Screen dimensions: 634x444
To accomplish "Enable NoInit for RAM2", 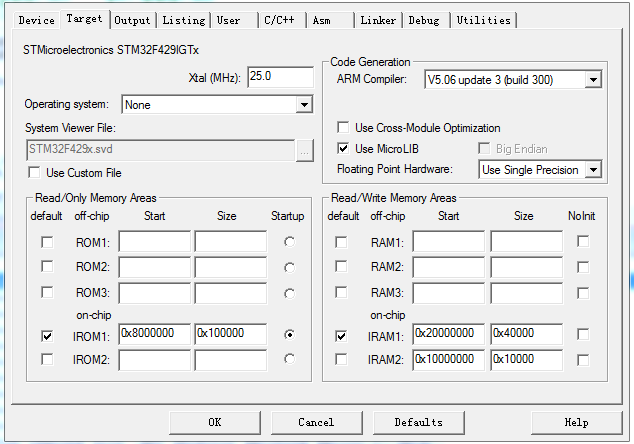I will pos(583,267).
